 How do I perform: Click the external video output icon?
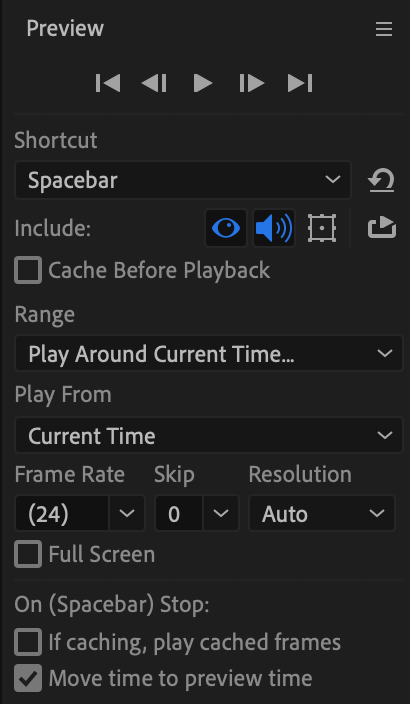pos(382,227)
